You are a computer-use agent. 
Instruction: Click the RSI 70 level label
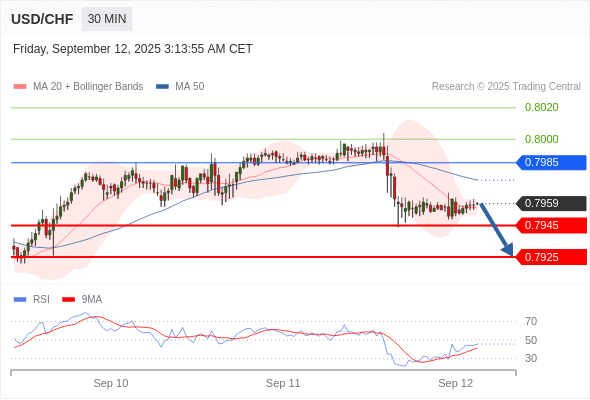[531, 321]
